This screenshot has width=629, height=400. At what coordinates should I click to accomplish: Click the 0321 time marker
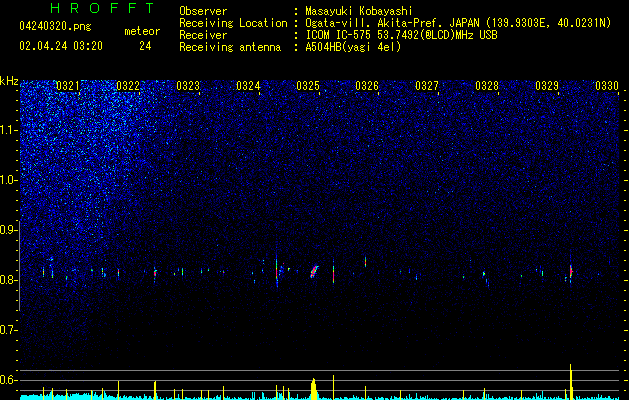[x=68, y=86]
